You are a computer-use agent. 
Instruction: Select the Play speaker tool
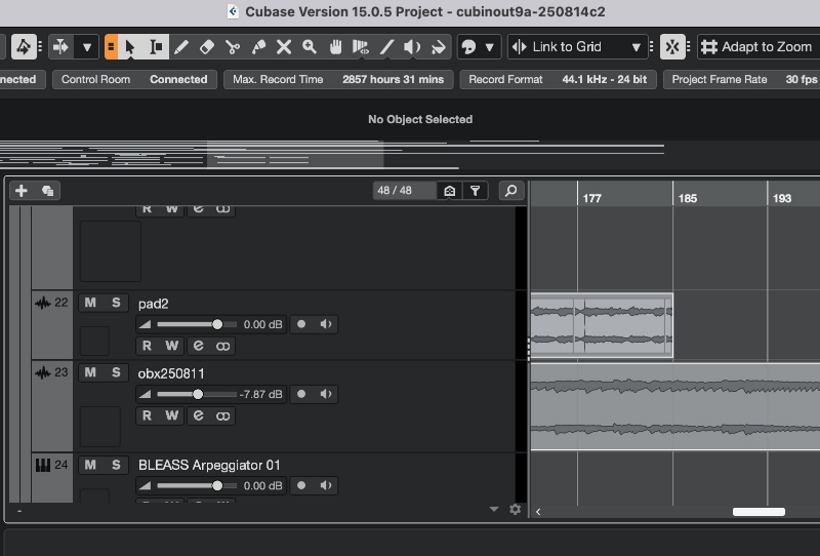pyautogui.click(x=412, y=47)
